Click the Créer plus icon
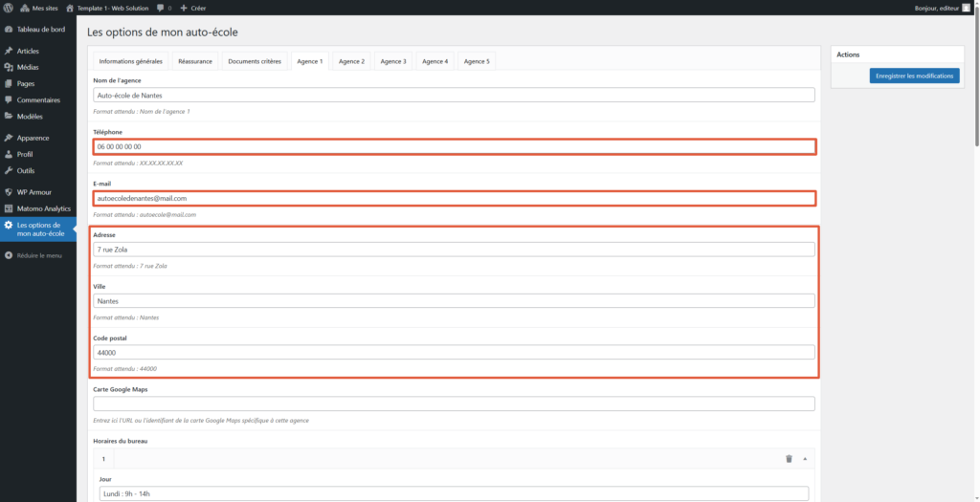 [184, 8]
